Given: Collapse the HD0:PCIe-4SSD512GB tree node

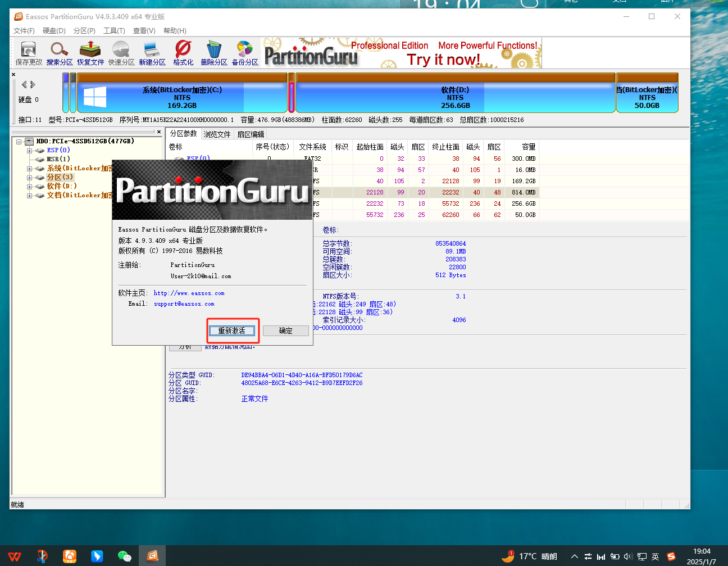Looking at the screenshot, I should 19,142.
